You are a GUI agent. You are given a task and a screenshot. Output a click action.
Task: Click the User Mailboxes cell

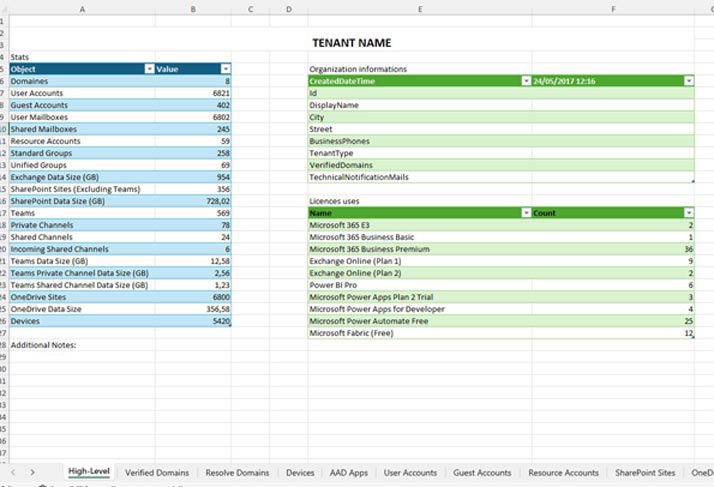[x=82, y=117]
